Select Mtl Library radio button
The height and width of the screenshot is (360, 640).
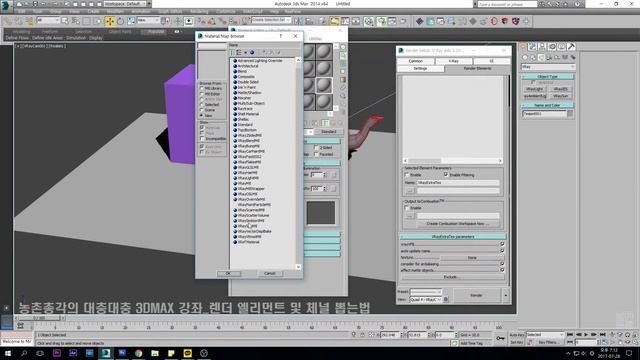click(x=202, y=88)
